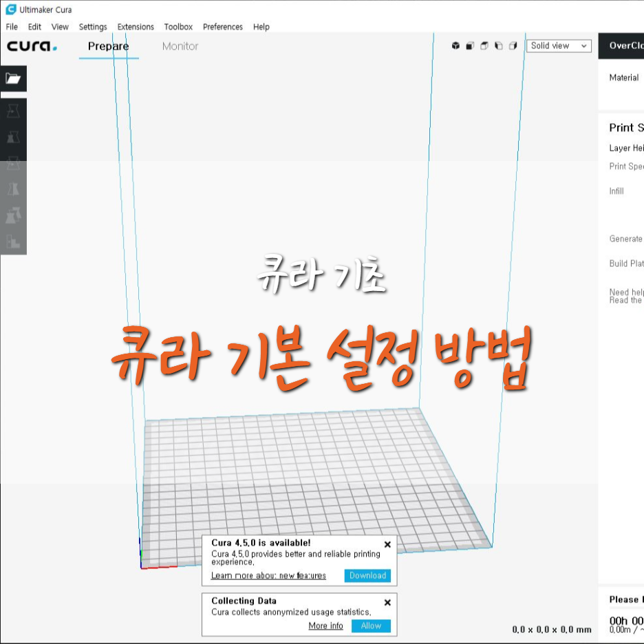
Task: Open the Toolbox menu
Action: pos(178,27)
